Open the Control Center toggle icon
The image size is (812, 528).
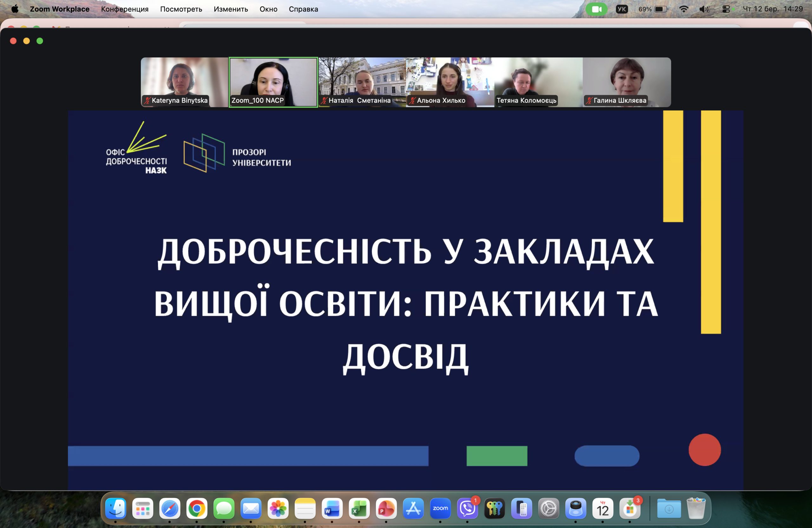tap(726, 9)
